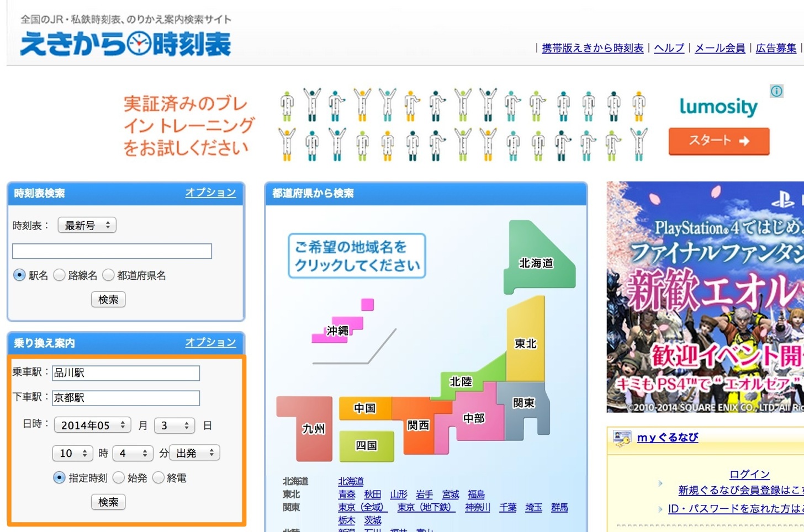
Task: Open the 出発 departure/arrival dropdown
Action: [195, 453]
